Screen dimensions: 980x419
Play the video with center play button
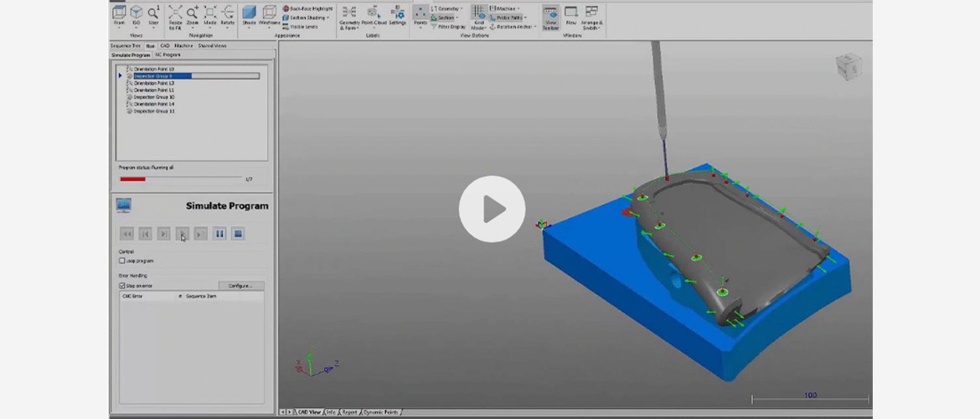492,209
